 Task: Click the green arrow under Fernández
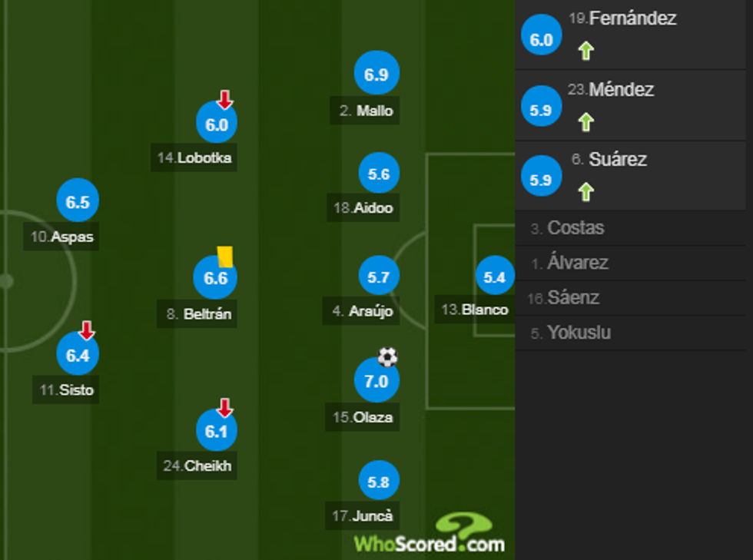click(x=586, y=50)
